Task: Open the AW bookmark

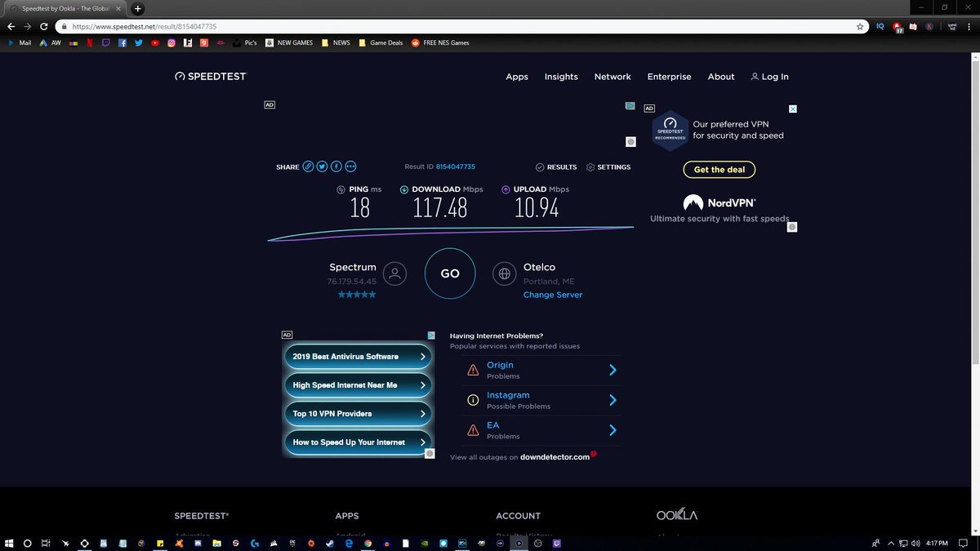Action: tap(50, 42)
